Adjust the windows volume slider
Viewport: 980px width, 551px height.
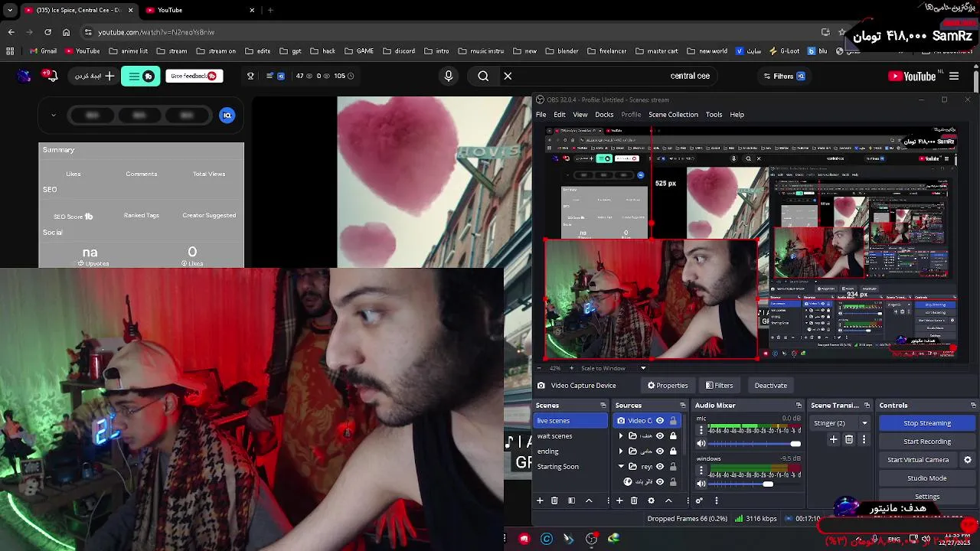coord(754,484)
